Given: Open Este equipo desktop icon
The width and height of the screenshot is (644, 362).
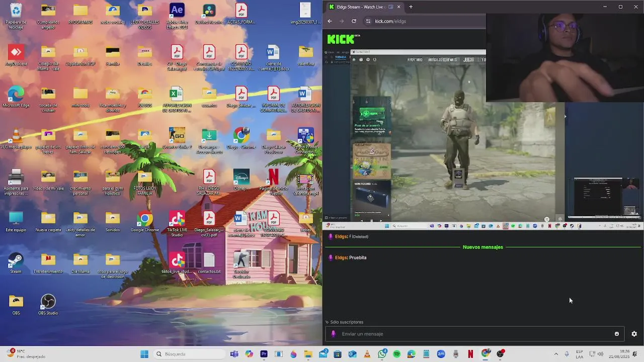Looking at the screenshot, I should pos(16,222).
